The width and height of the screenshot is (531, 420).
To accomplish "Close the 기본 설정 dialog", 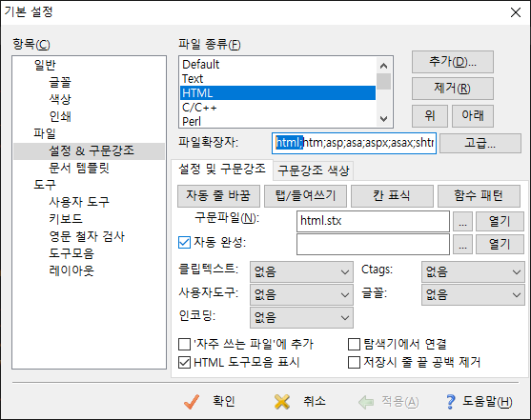I will pyautogui.click(x=516, y=13).
